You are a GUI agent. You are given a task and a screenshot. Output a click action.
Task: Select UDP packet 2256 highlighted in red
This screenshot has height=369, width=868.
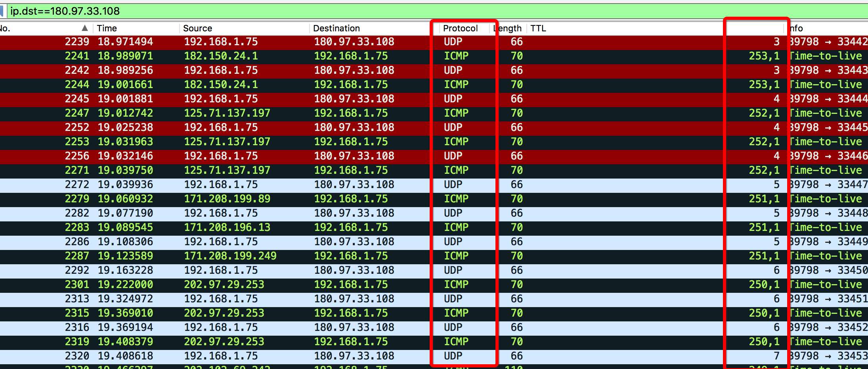coord(277,156)
